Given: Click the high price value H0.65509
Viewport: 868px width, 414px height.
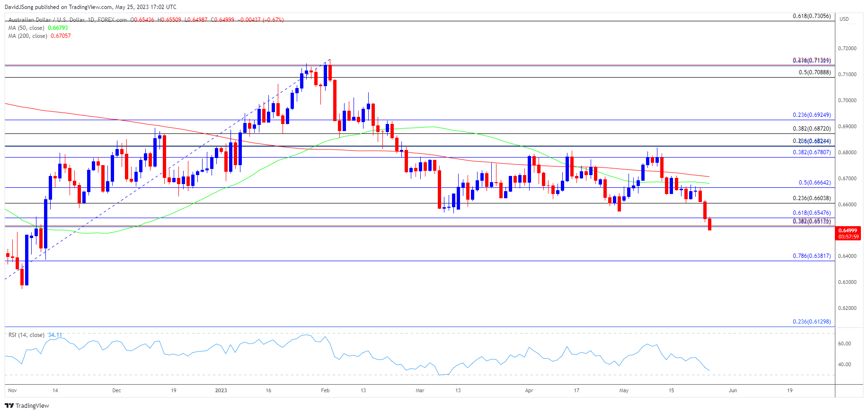Looking at the screenshot, I should (x=169, y=20).
